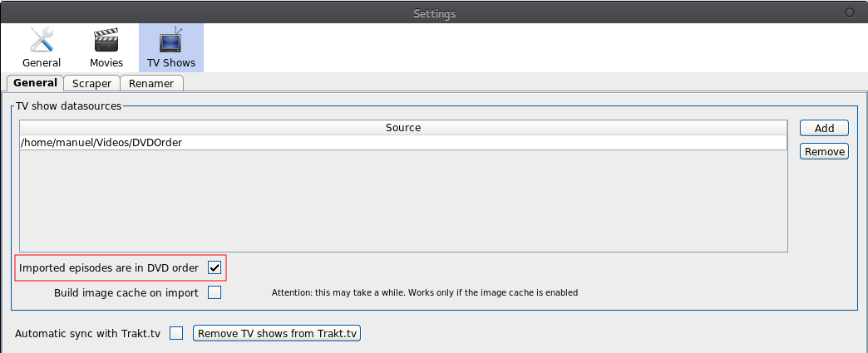
Task: Enable Build image cache on import checkbox
Action: click(x=215, y=292)
